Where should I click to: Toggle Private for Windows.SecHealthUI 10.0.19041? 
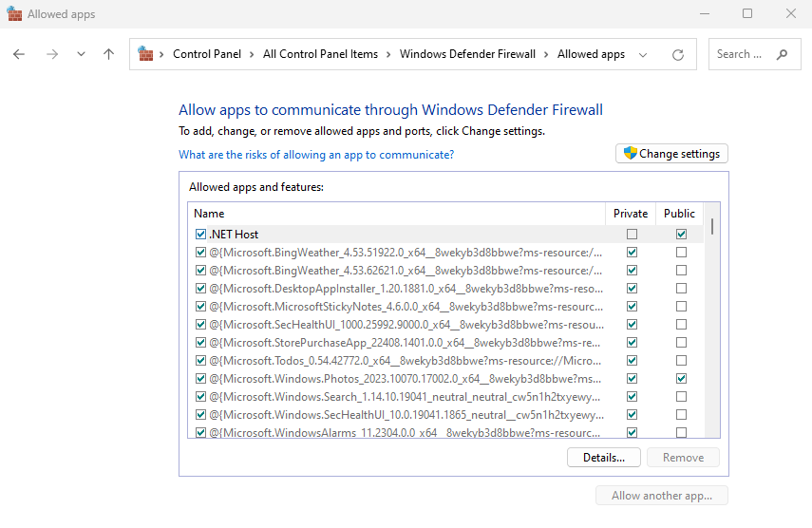point(632,415)
